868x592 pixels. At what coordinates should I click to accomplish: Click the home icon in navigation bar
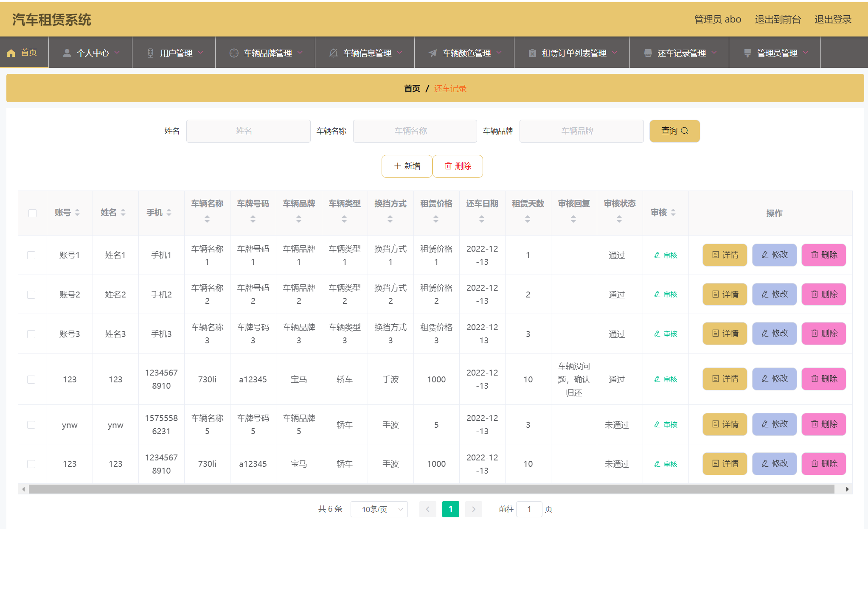[x=11, y=53]
